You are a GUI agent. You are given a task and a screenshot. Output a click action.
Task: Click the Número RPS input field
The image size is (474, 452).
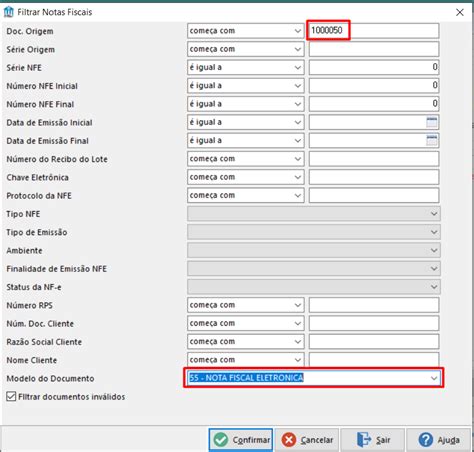374,305
